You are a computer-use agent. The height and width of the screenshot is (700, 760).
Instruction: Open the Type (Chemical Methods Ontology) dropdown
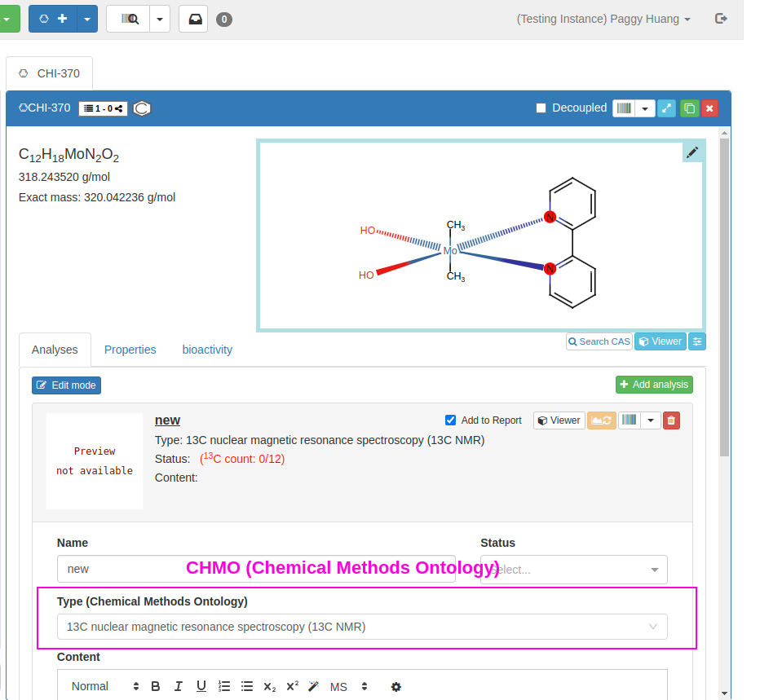coord(362,627)
